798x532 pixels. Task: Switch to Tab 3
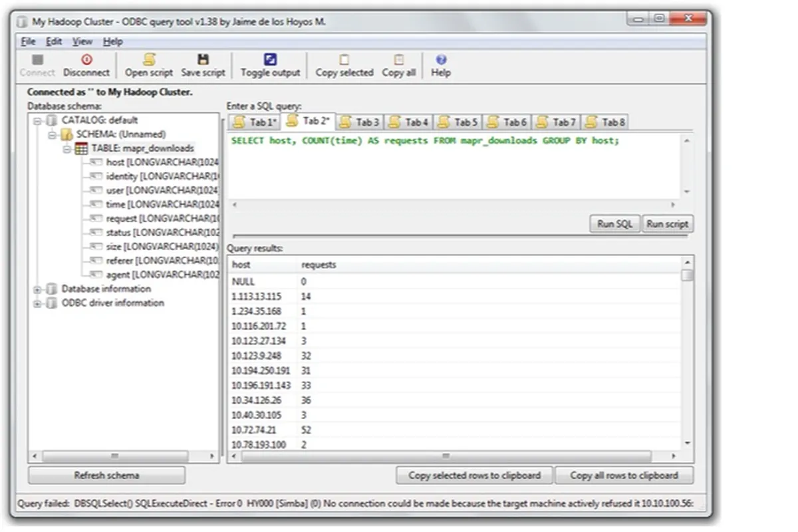click(x=359, y=122)
